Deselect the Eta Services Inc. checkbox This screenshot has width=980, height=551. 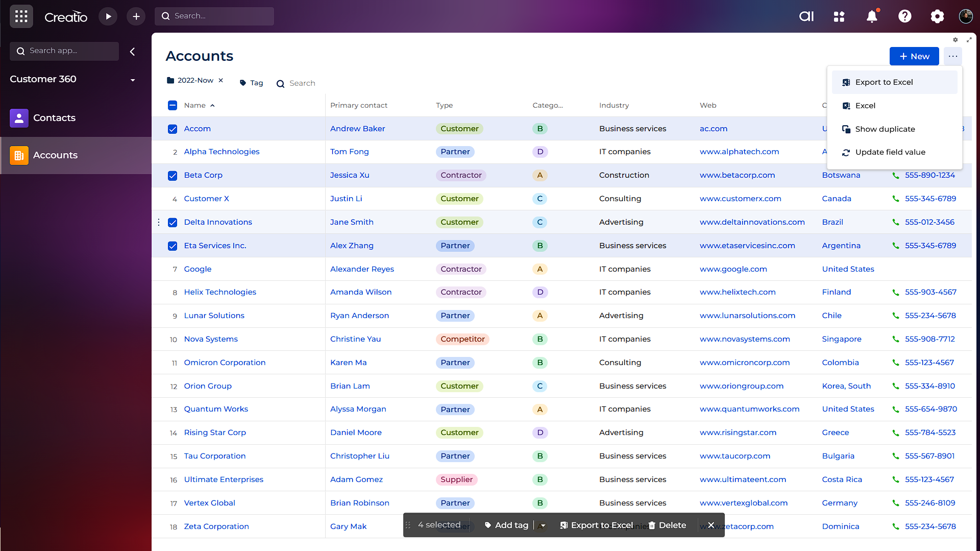point(173,246)
